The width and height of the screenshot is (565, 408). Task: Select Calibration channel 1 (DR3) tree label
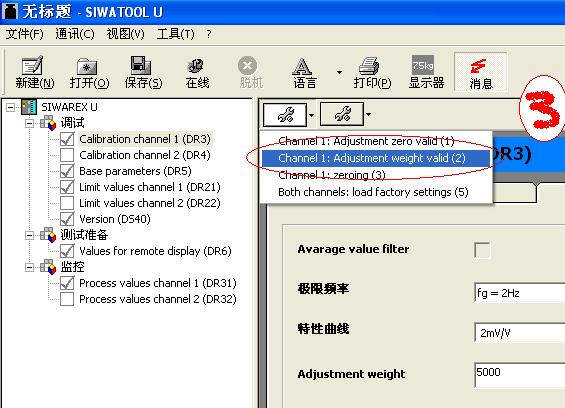pyautogui.click(x=145, y=139)
